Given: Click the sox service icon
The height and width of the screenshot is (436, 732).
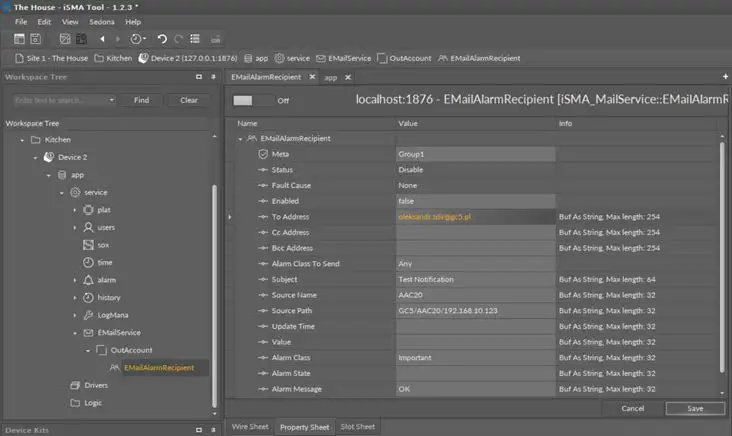Looking at the screenshot, I should [89, 245].
